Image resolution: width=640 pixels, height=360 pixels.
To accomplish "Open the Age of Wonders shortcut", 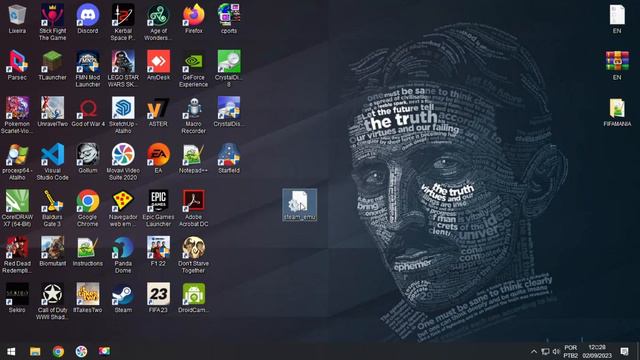I will (158, 22).
